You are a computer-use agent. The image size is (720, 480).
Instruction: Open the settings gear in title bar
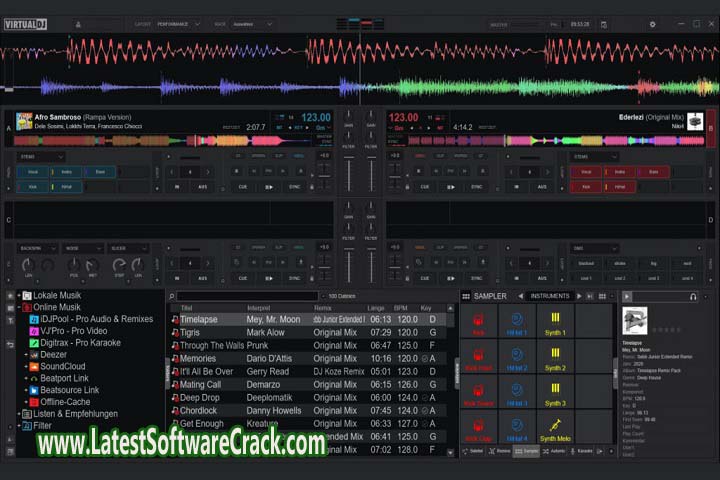point(652,24)
